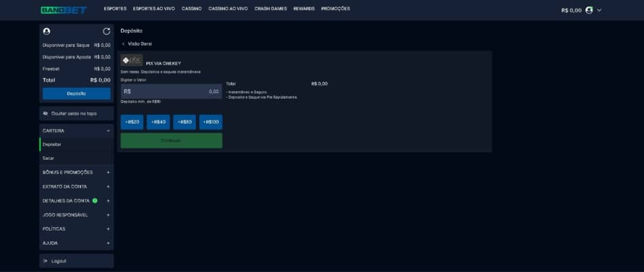Click the blue Depósito button
The height and width of the screenshot is (272, 644).
76,94
